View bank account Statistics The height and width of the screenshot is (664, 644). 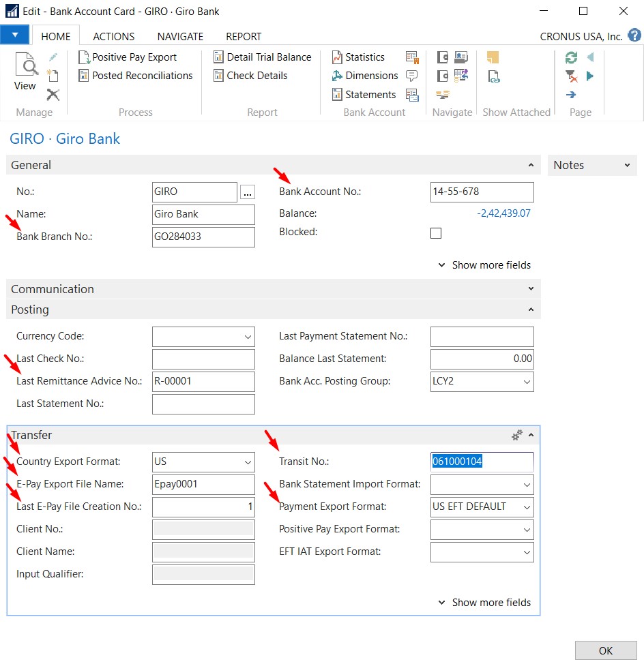tap(360, 57)
